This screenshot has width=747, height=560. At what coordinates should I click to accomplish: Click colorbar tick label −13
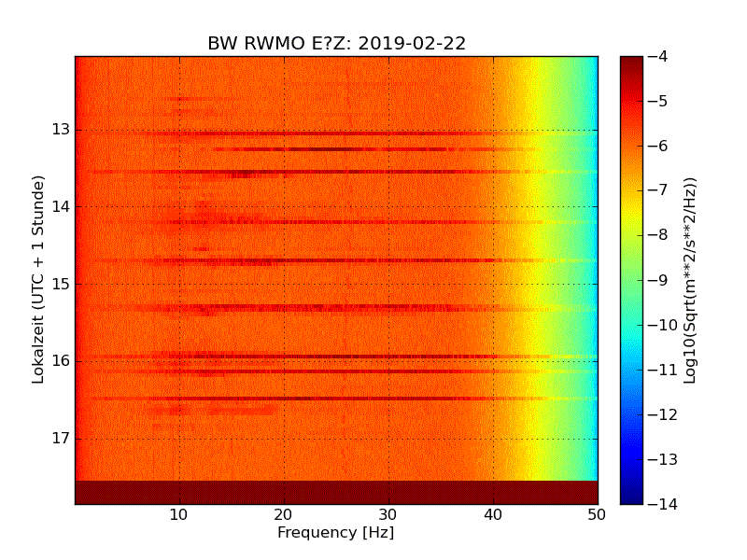coord(663,459)
